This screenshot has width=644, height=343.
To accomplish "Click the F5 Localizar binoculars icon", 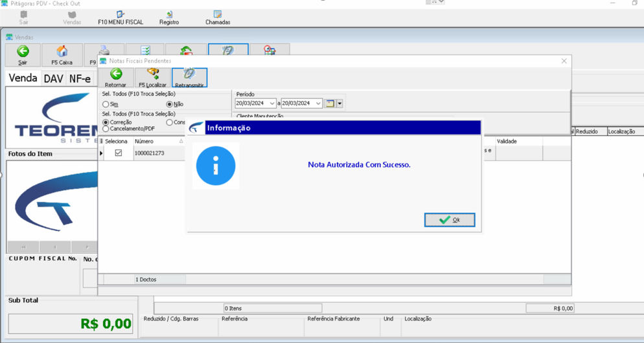I will tap(153, 74).
